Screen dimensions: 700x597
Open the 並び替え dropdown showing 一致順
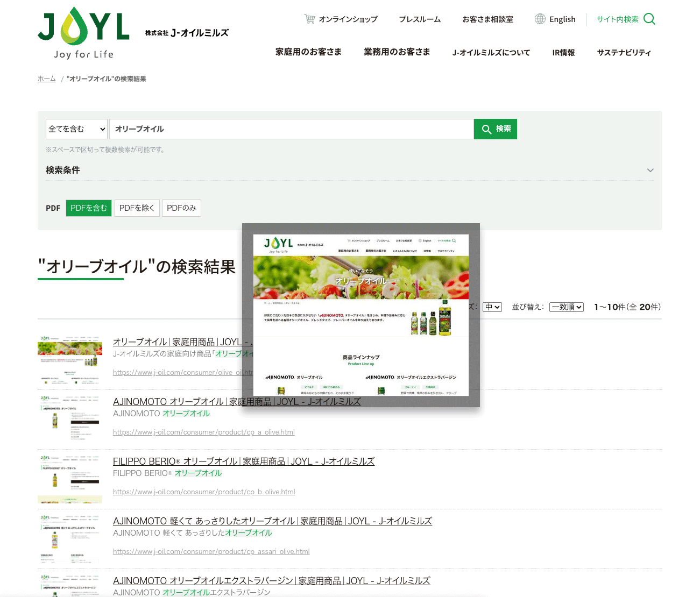click(x=567, y=307)
